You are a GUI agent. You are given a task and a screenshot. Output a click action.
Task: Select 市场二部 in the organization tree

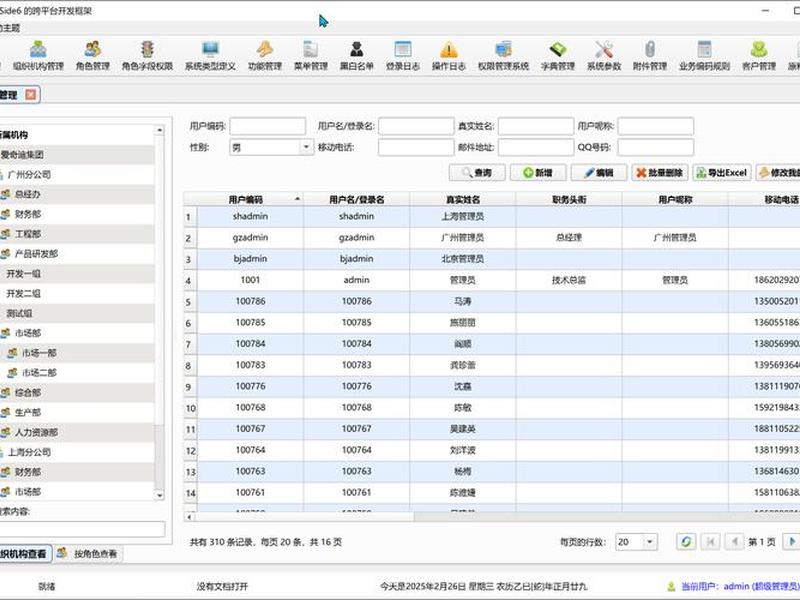click(x=39, y=372)
